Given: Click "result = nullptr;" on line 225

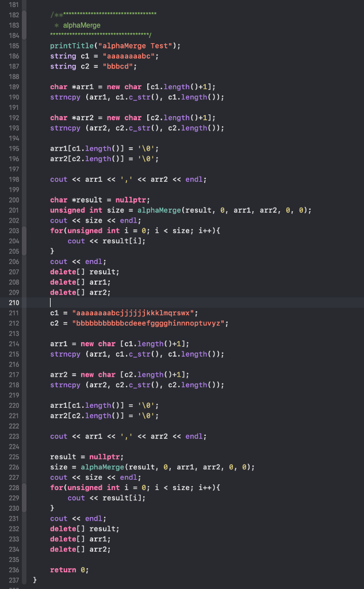Looking at the screenshot, I should point(87,457).
